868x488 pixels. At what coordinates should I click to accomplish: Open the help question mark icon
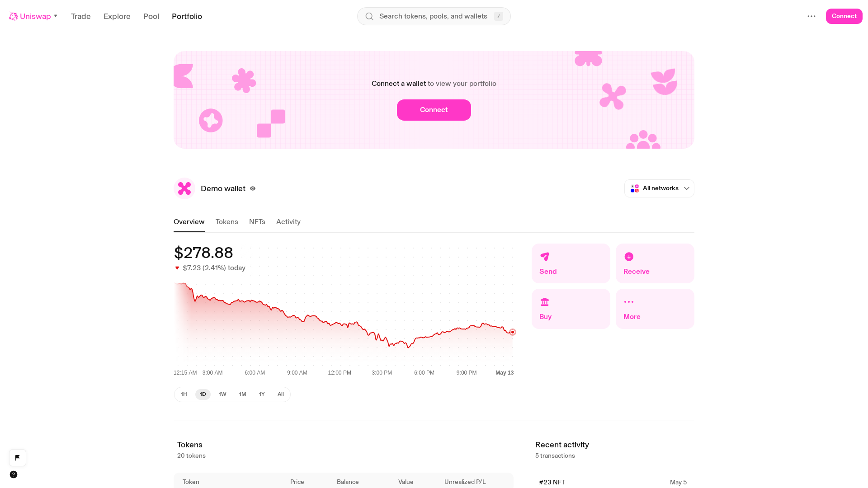pos(14,474)
